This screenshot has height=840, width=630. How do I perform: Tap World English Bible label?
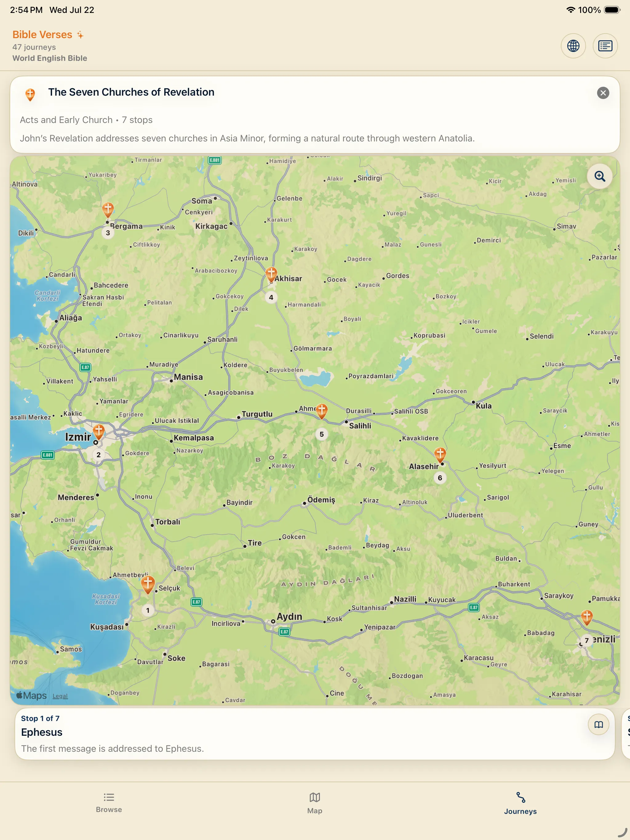[x=50, y=58]
